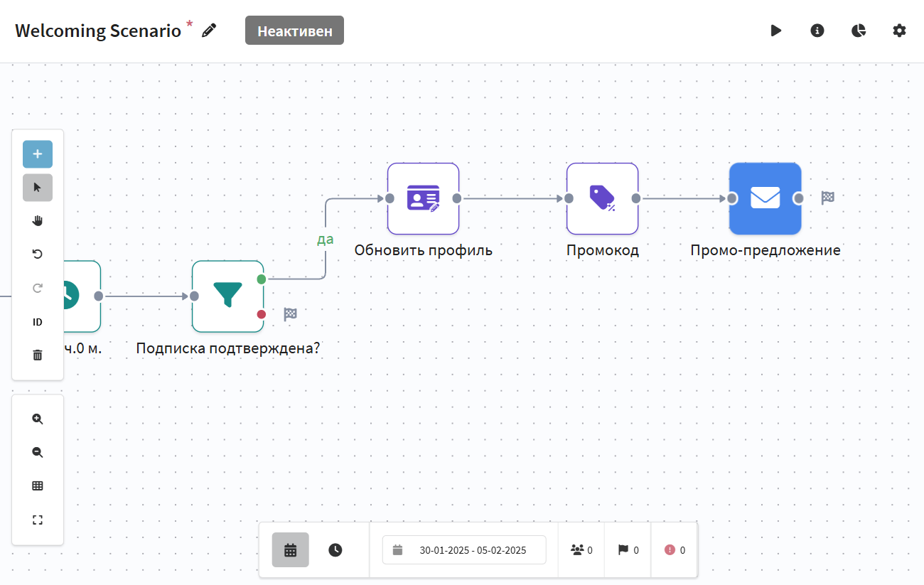This screenshot has width=924, height=585.
Task: Toggle ID display on blocks
Action: pyautogui.click(x=38, y=322)
